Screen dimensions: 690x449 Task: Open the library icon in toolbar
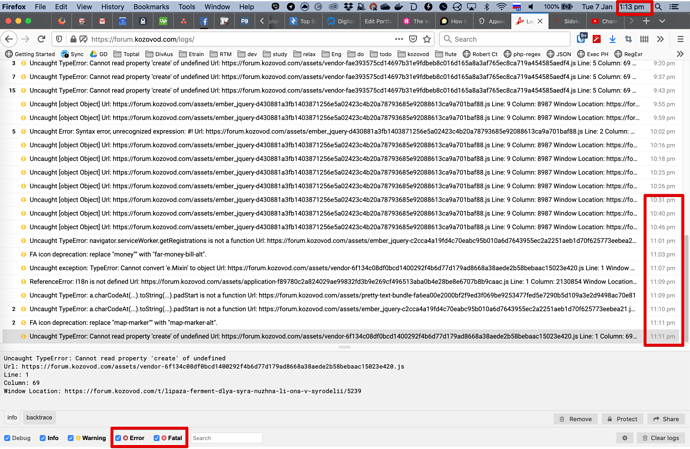(x=644, y=39)
